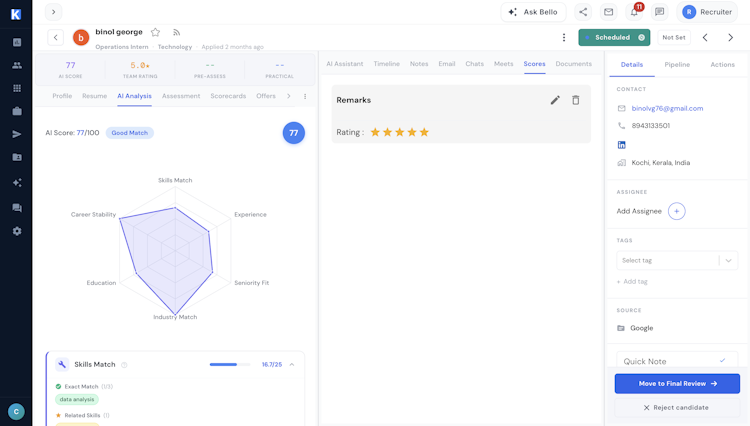750x426 pixels.
Task: Click Move to Final Review button
Action: click(x=677, y=383)
